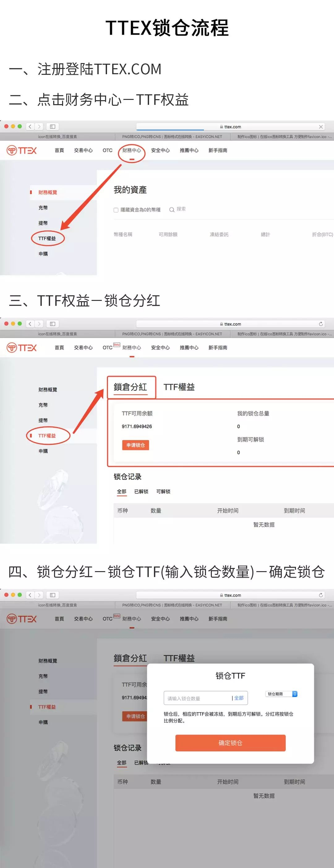Stop loading with X on 我的資產 screenshot
The height and width of the screenshot is (868, 334).
(x=321, y=127)
